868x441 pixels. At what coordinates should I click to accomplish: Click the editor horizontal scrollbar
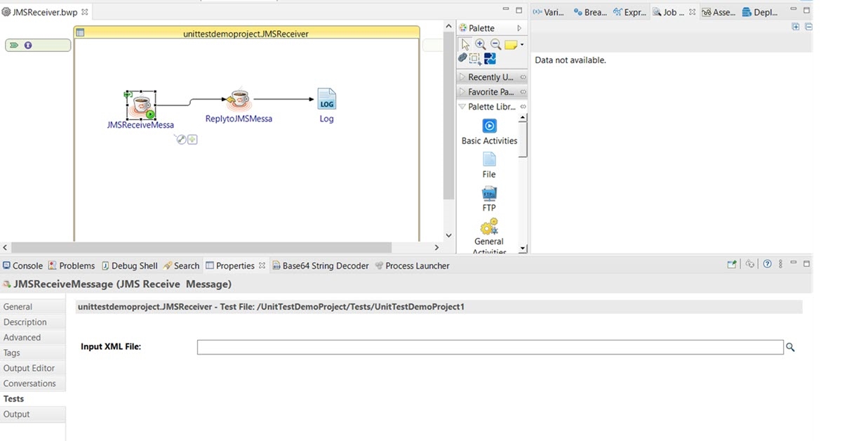pos(201,247)
